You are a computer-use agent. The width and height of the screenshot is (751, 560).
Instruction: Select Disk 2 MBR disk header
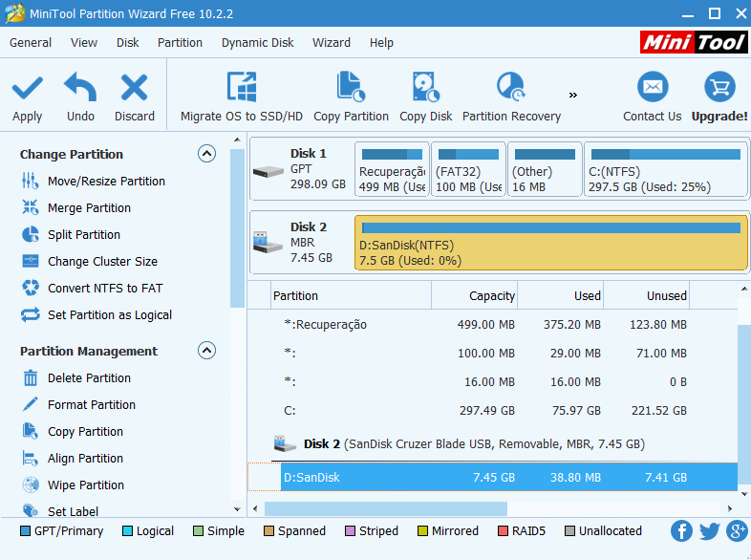301,243
